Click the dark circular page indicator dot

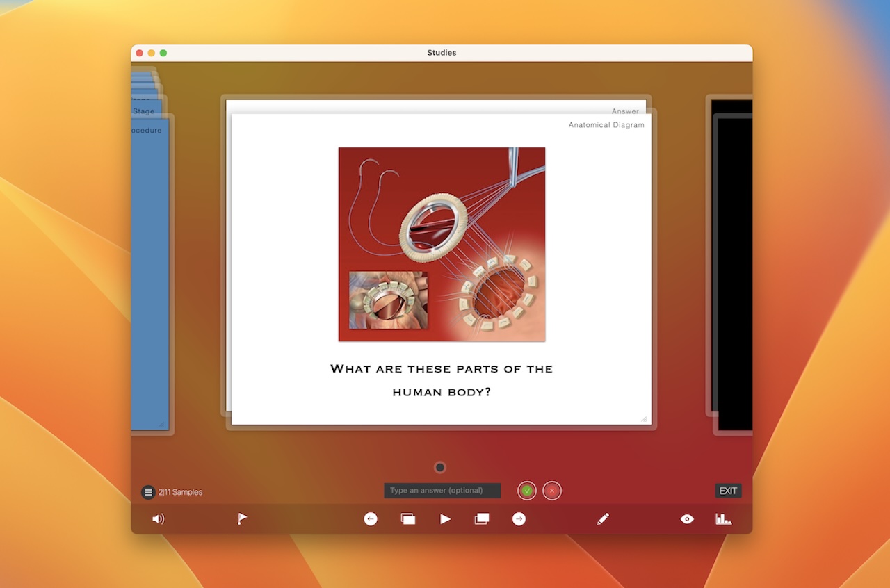tap(439, 467)
